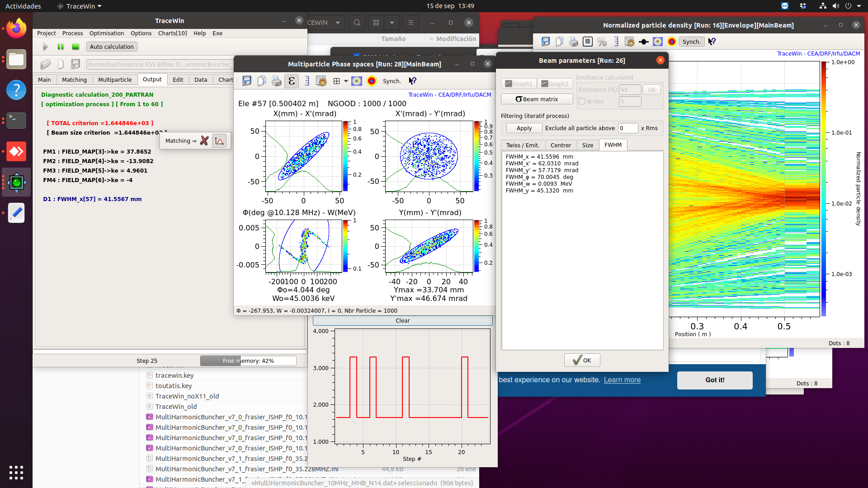This screenshot has width=868, height=488.
Task: Open Terminal from the Ubuntu dock
Action: (x=16, y=120)
